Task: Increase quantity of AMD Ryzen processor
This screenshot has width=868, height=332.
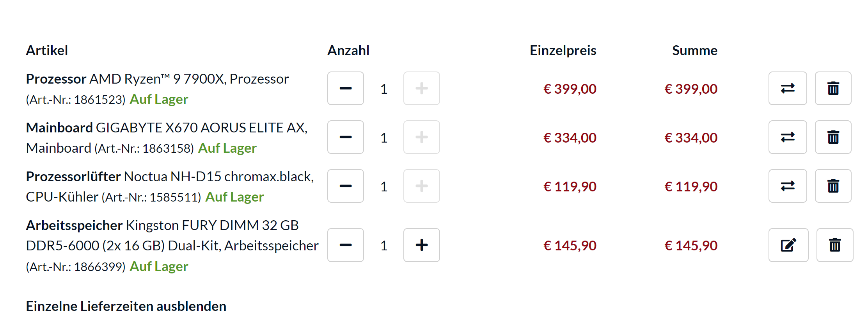Action: pos(421,88)
